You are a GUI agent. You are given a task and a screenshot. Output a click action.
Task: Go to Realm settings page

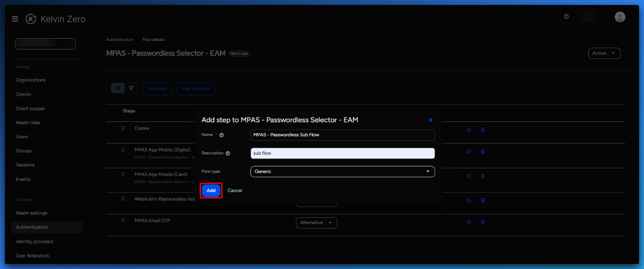[32, 213]
